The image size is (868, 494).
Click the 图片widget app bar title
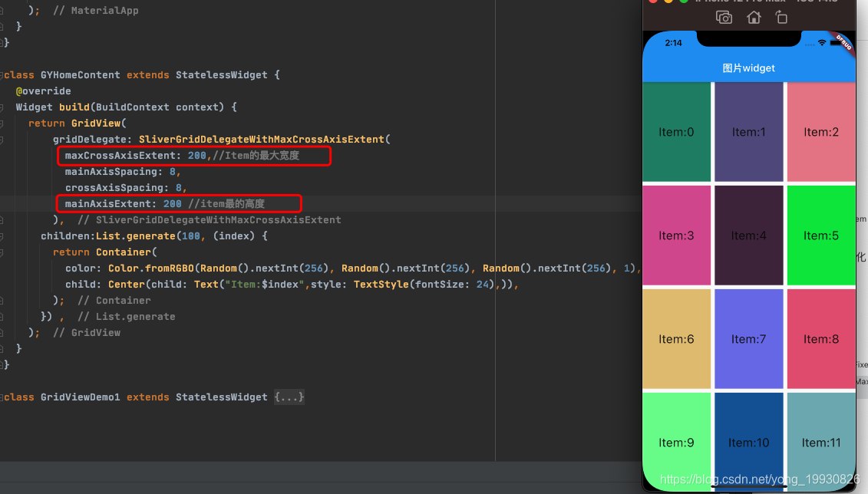748,68
